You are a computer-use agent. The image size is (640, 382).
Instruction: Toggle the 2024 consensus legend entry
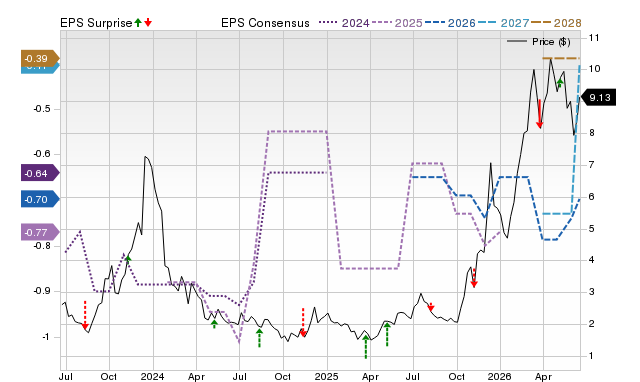[344, 23]
